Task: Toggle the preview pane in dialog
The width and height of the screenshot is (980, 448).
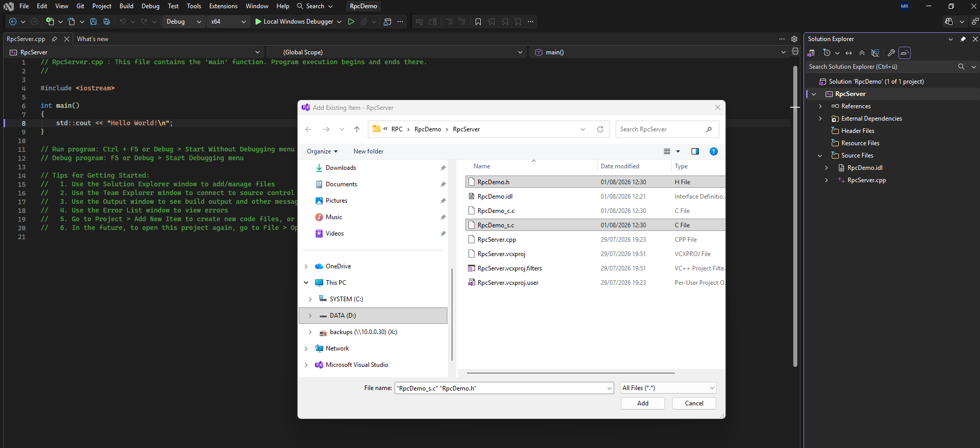Action: [695, 151]
